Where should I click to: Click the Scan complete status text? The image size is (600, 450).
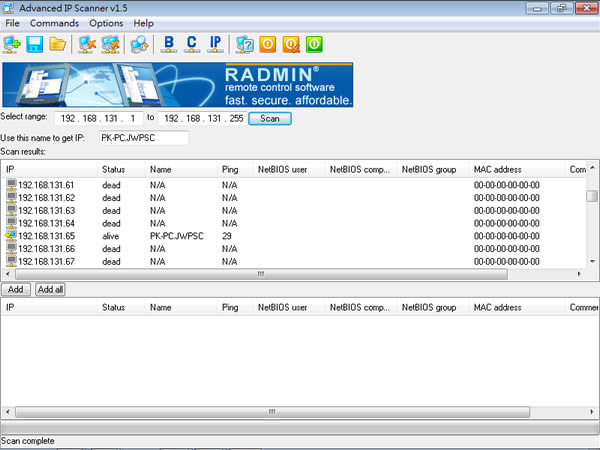pos(28,441)
